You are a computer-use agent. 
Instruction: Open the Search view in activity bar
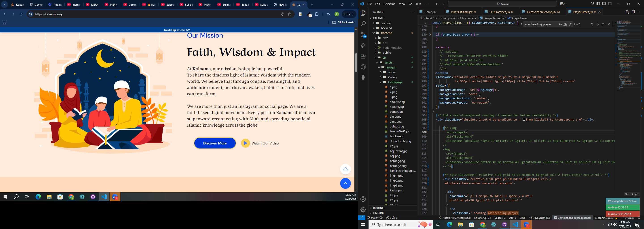363,24
